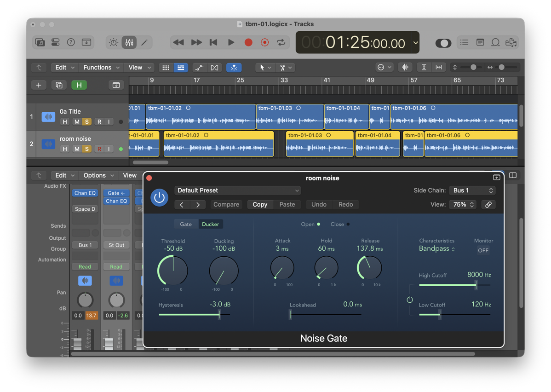The width and height of the screenshot is (551, 392).
Task: Start playback with the Play icon
Action: (x=231, y=42)
